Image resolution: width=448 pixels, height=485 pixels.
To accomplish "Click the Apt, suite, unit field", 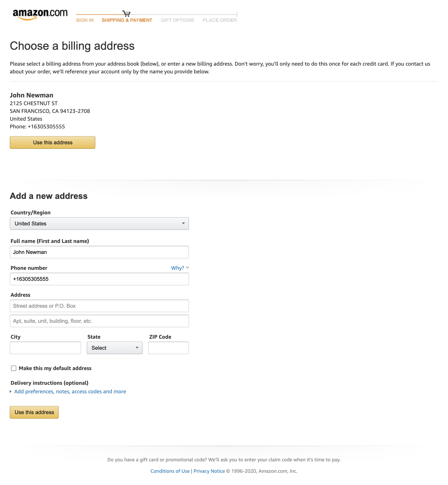I will pos(99,321).
